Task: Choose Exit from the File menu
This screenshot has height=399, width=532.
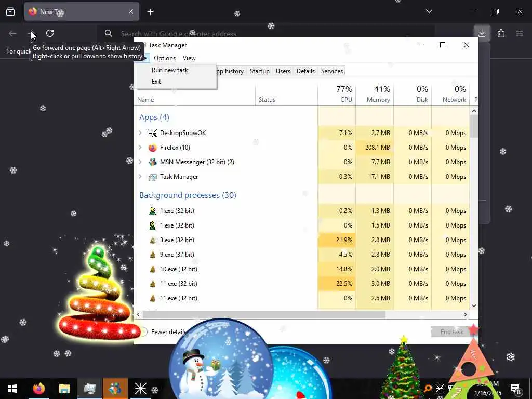Action: pos(156,82)
